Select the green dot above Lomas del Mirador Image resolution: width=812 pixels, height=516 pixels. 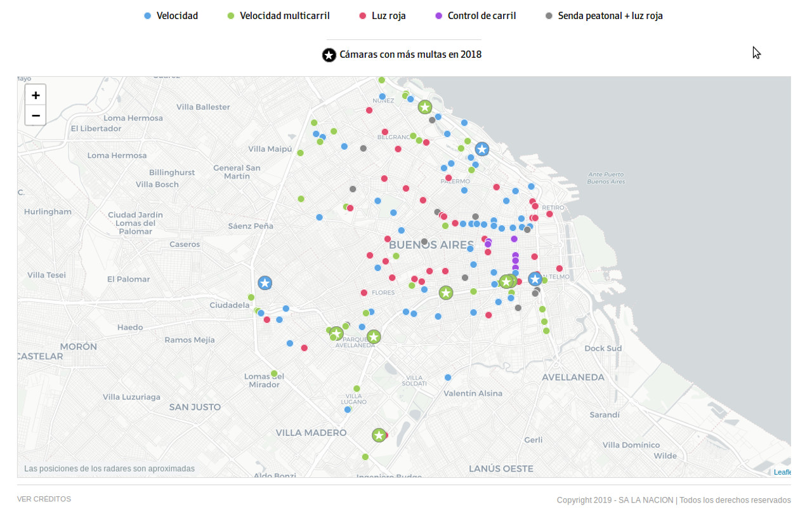[274, 373]
